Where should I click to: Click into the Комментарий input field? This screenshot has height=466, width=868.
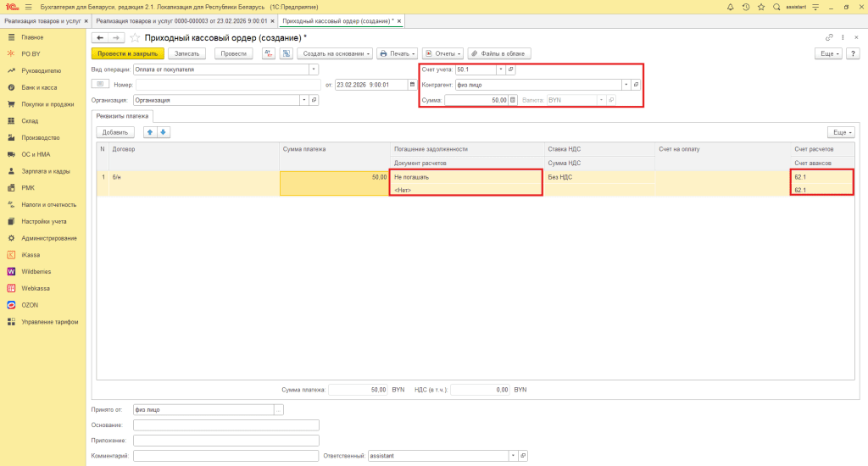tap(225, 456)
